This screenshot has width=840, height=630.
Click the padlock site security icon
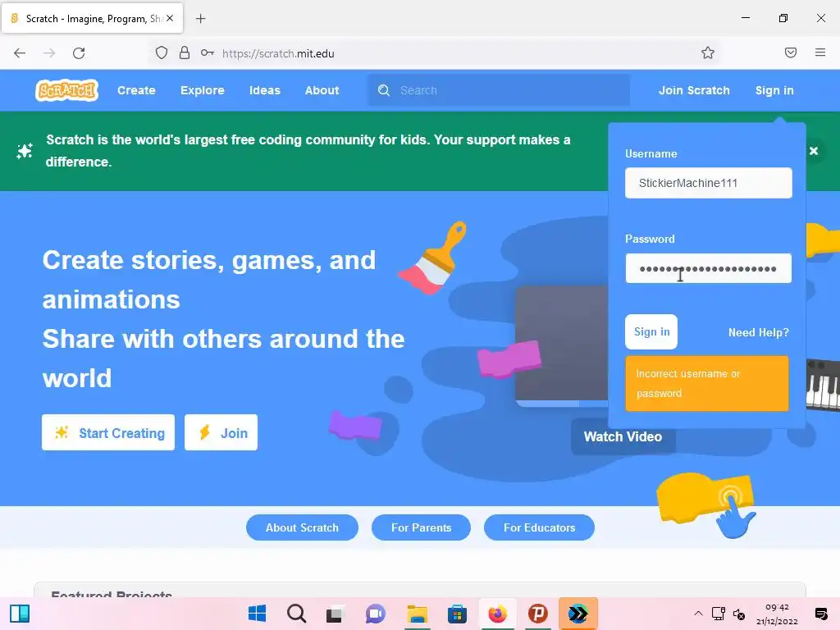(185, 53)
